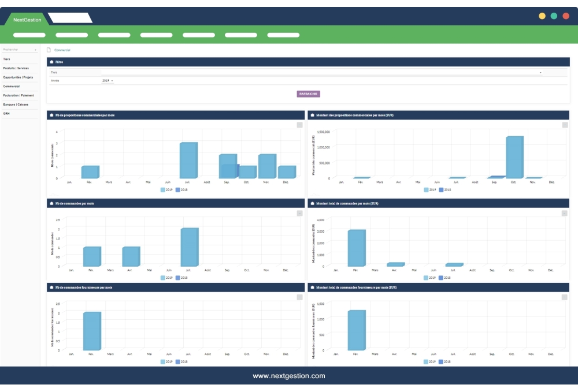The height and width of the screenshot is (392, 578).
Task: Click the RAFRAICHIR button
Action: pos(308,94)
